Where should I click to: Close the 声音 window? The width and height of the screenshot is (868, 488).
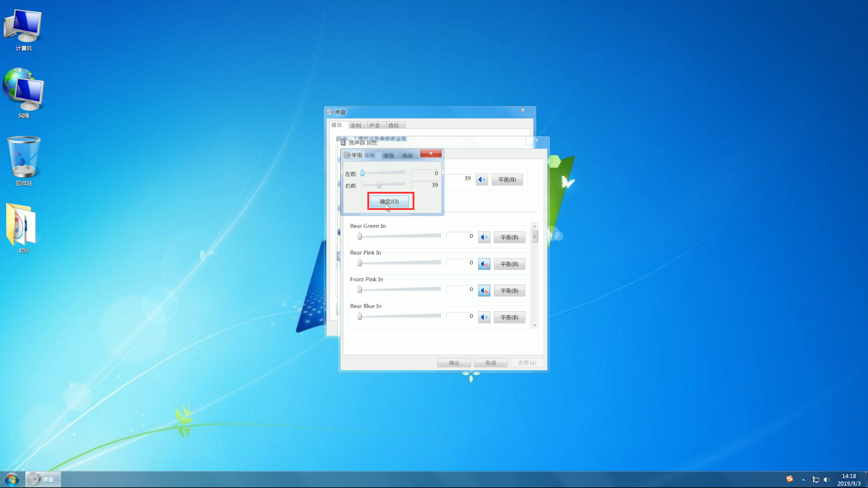click(x=523, y=110)
